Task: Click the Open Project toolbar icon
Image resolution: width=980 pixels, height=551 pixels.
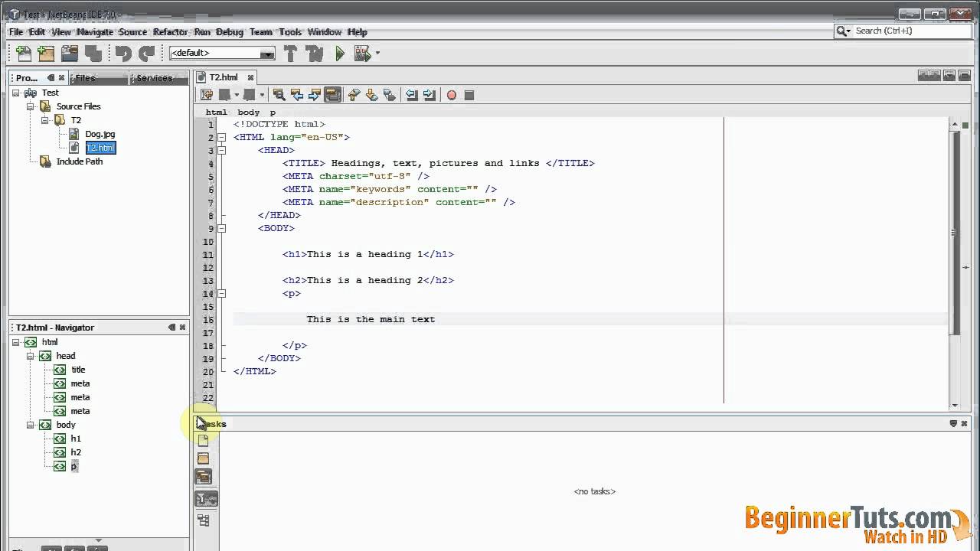Action: pyautogui.click(x=70, y=53)
